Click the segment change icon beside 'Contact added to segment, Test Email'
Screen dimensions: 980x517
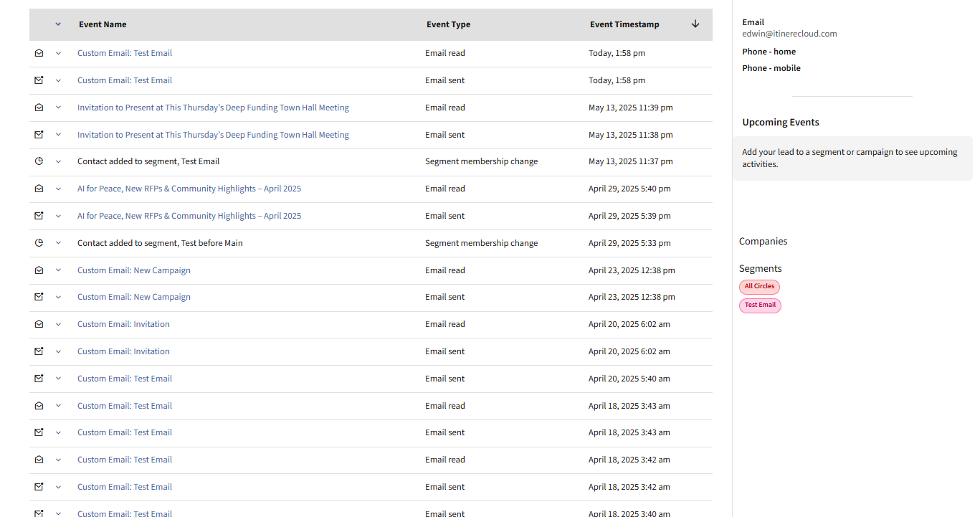tap(39, 161)
